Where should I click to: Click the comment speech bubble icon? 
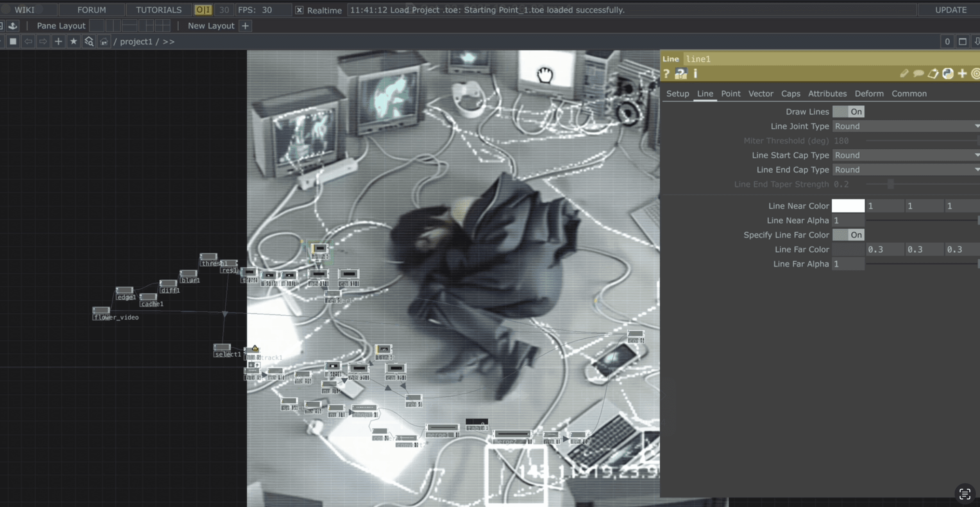tap(918, 74)
